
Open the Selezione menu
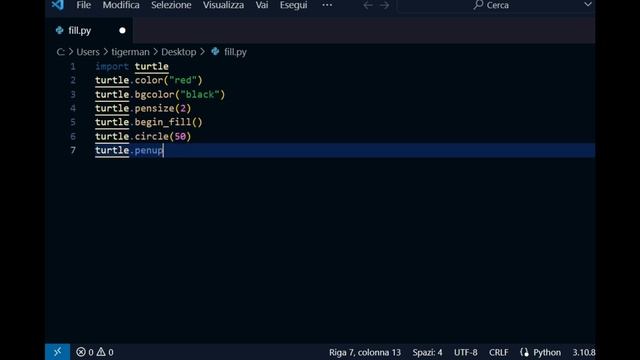[171, 5]
